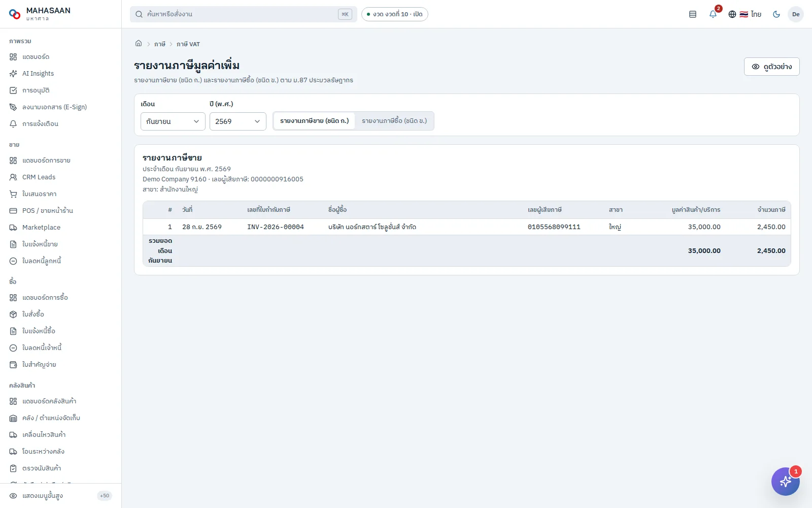Image resolution: width=812 pixels, height=508 pixels.
Task: Click the list view icon in top bar
Action: click(693, 14)
